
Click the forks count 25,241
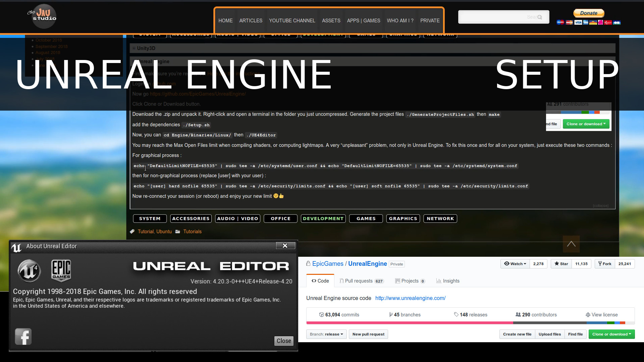[x=625, y=264]
